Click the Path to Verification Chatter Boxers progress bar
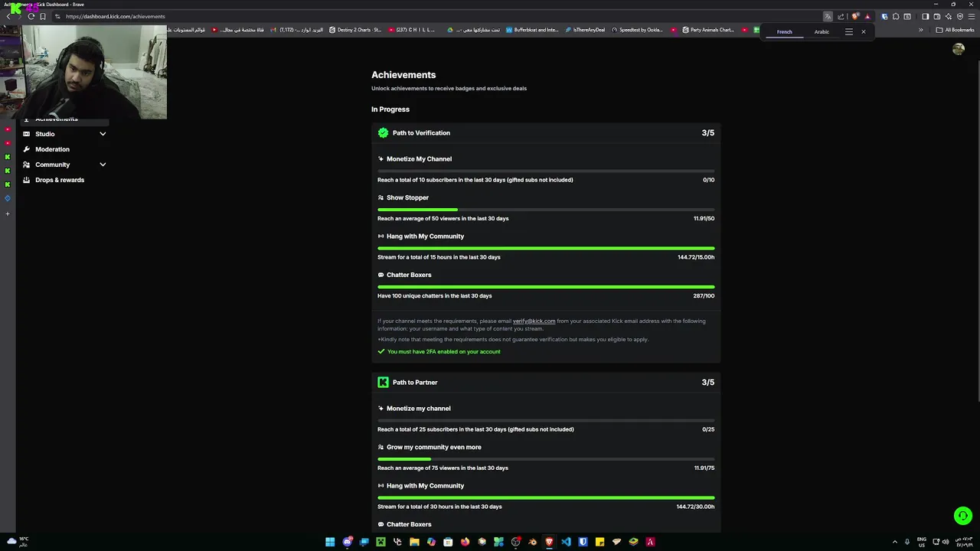 point(546,287)
